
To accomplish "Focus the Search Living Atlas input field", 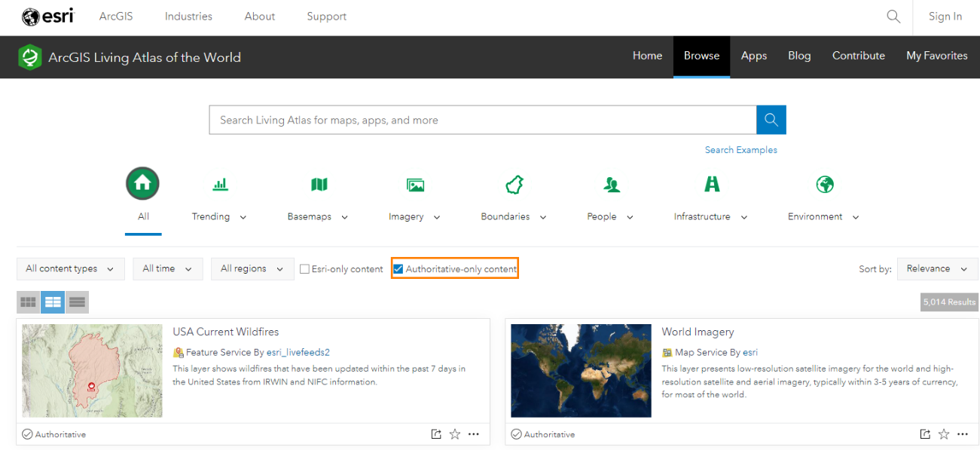I will pyautogui.click(x=483, y=120).
